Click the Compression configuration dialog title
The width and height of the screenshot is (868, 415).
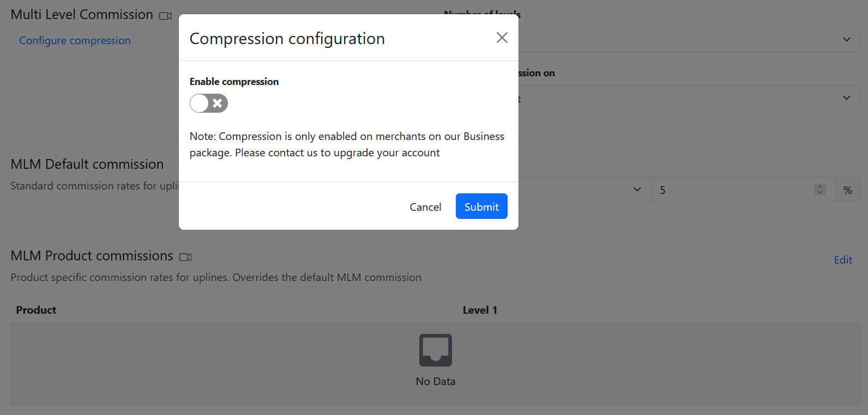(x=287, y=39)
